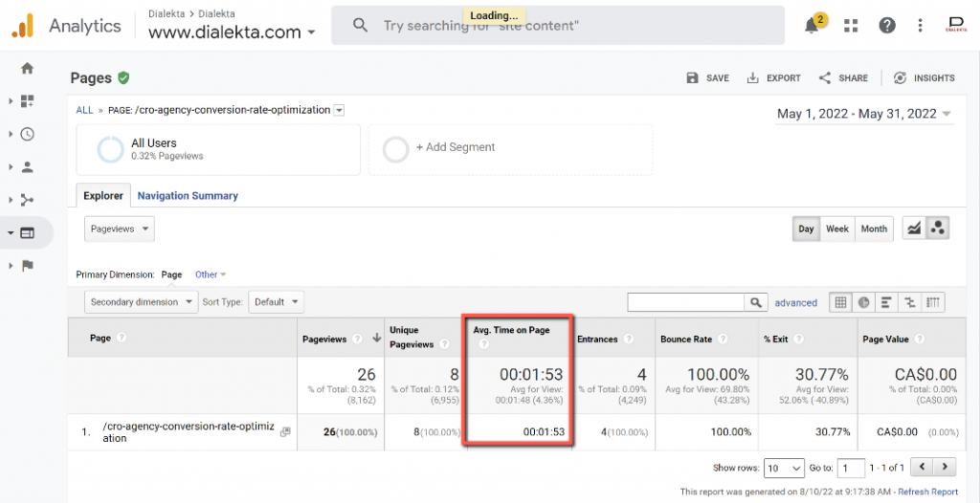The width and height of the screenshot is (980, 503).
Task: Select the Percentage pie chart view icon
Action: pyautogui.click(x=863, y=302)
